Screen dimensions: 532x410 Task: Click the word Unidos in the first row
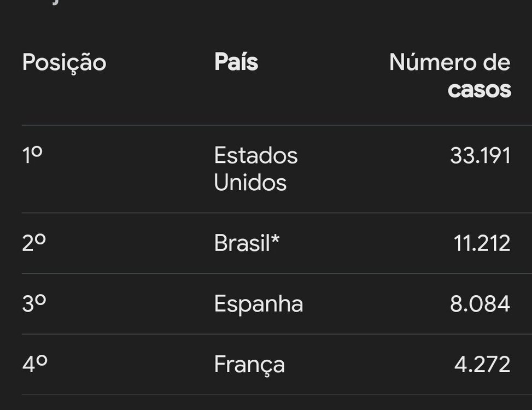(x=250, y=183)
